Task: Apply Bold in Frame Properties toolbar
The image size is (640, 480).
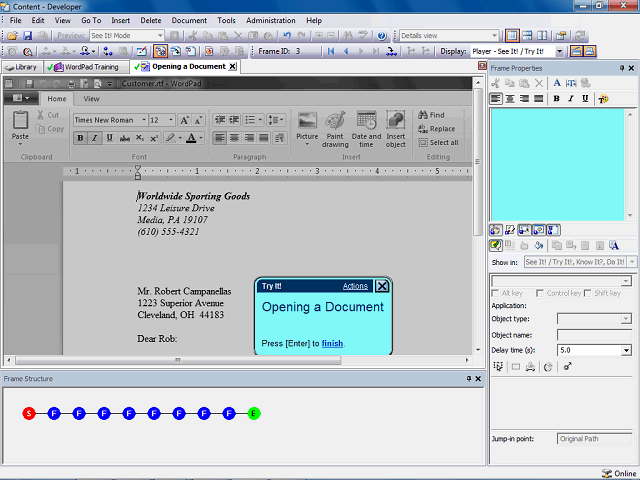Action: (x=556, y=98)
